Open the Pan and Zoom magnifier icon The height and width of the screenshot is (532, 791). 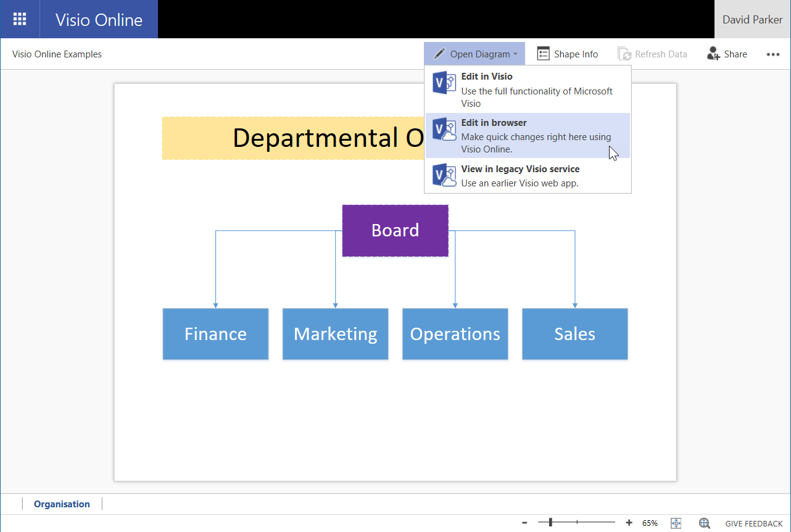pos(704,523)
